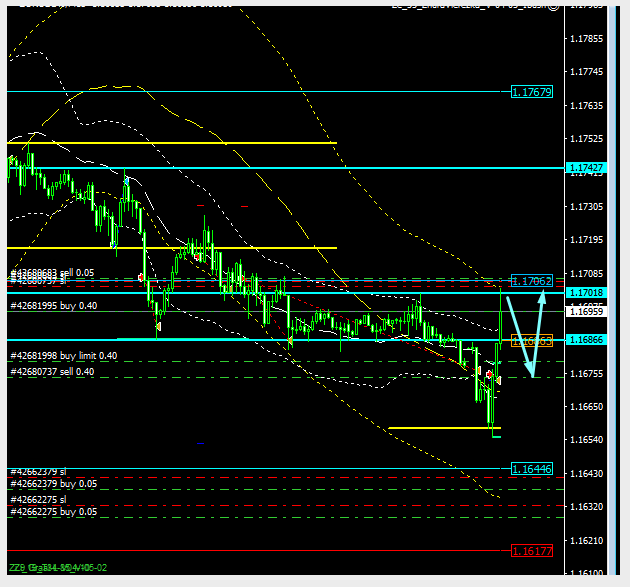The width and height of the screenshot is (630, 587).
Task: Select order label #42681995 buy 0.40
Action: click(x=54, y=306)
